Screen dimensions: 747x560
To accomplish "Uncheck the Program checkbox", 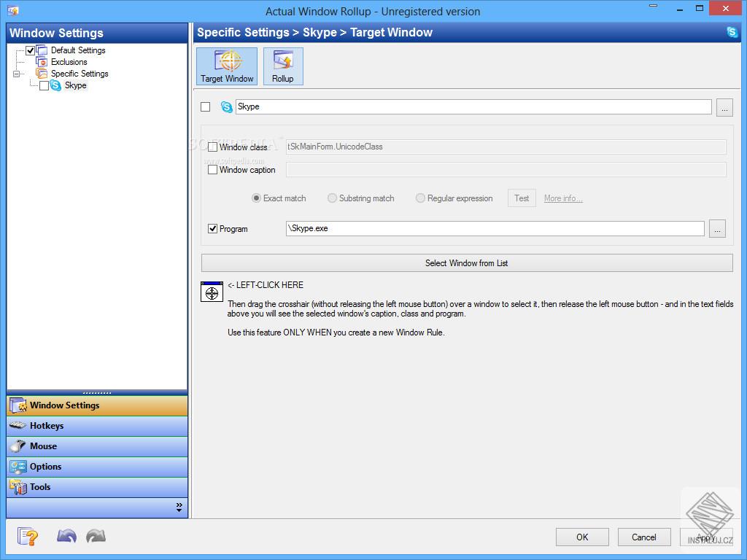I will (x=212, y=228).
